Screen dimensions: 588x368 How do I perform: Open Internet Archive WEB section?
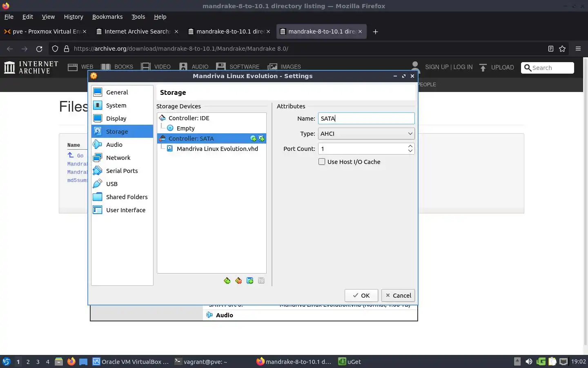click(x=80, y=67)
